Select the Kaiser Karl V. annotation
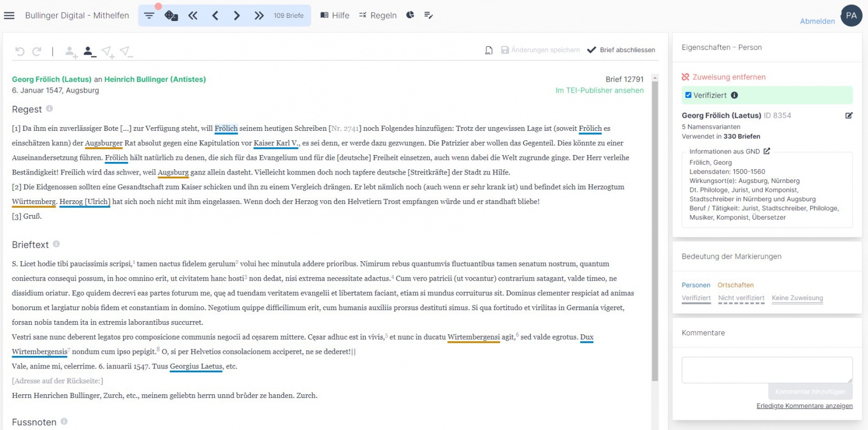Image resolution: width=868 pixels, height=430 pixels. tap(276, 143)
